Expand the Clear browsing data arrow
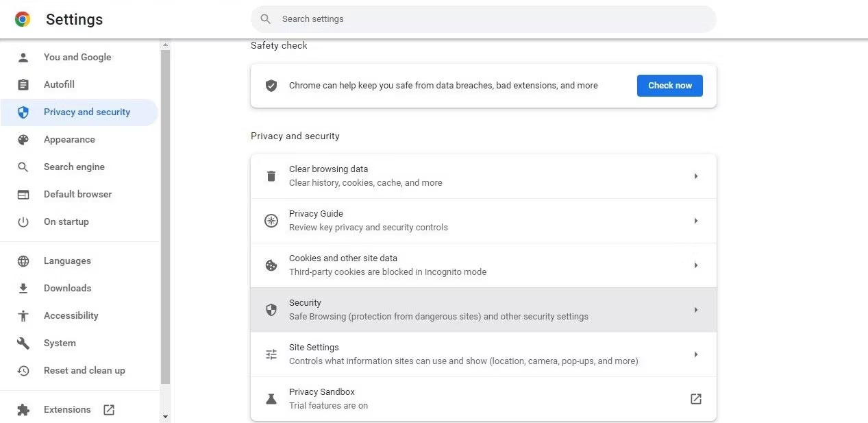 coord(695,176)
